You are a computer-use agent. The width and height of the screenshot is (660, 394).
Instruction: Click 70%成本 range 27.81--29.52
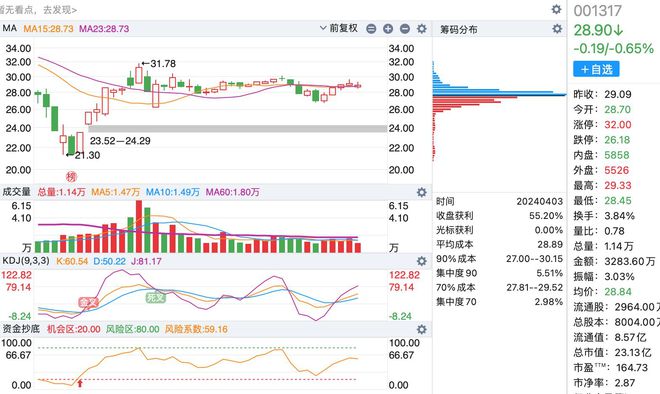tap(535, 288)
